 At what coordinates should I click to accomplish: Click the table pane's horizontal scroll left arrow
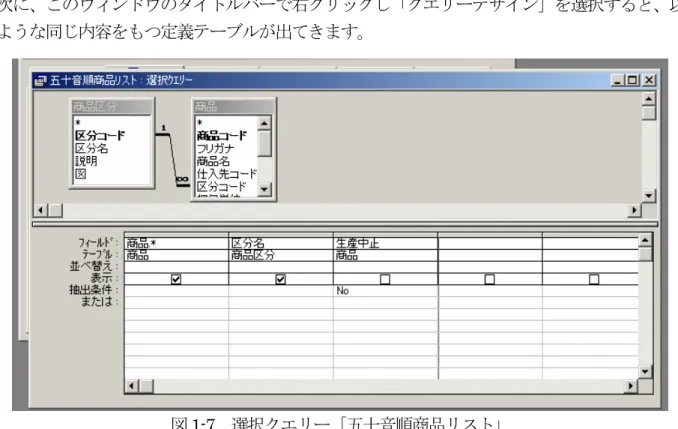(41, 211)
